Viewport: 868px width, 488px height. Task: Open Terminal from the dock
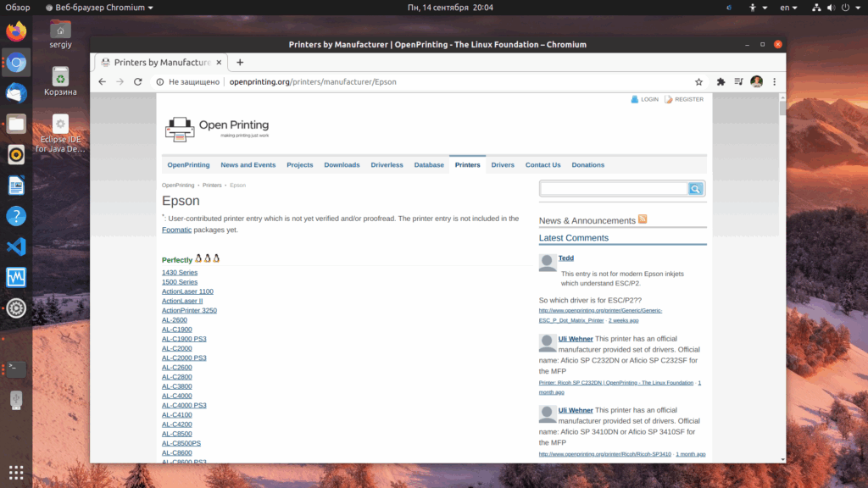pyautogui.click(x=16, y=369)
